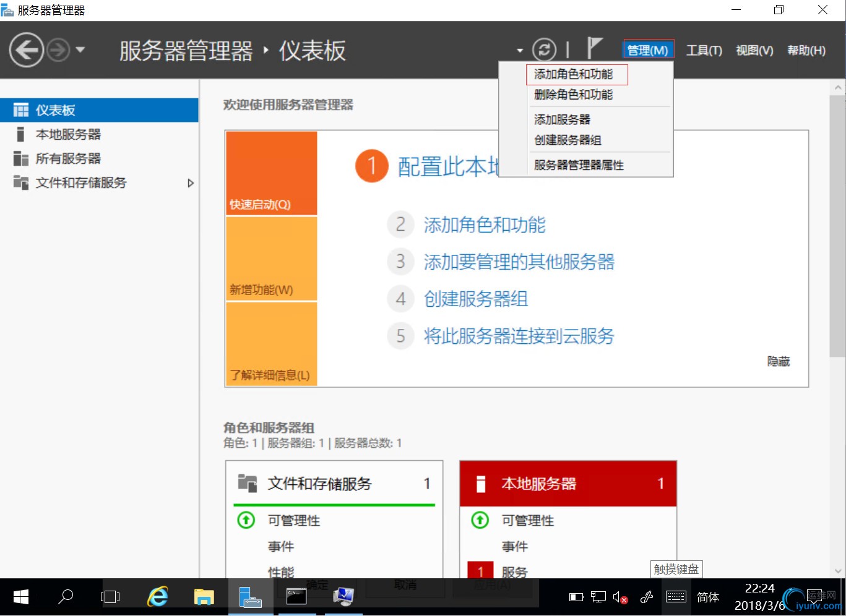The image size is (846, 616).
Task: Click the taskbar search icon
Action: (x=65, y=597)
